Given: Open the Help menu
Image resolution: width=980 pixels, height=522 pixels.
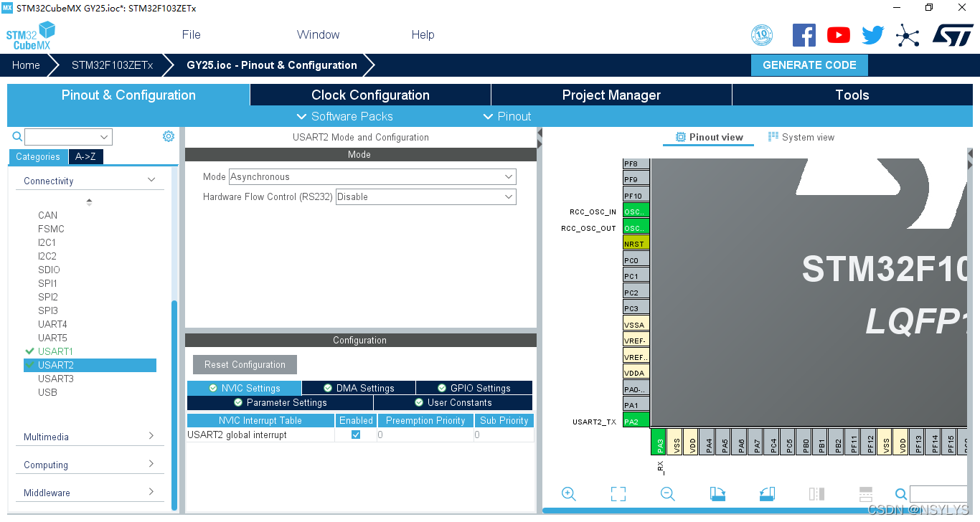Looking at the screenshot, I should point(423,34).
